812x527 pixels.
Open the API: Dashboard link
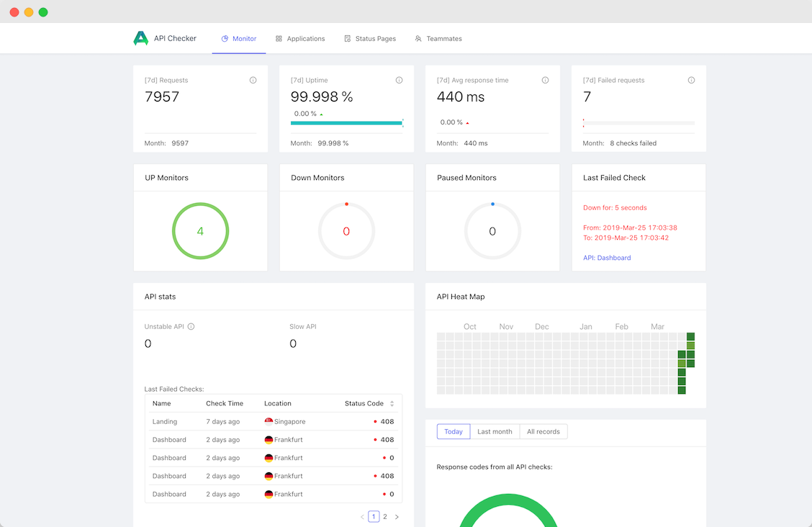click(x=607, y=258)
